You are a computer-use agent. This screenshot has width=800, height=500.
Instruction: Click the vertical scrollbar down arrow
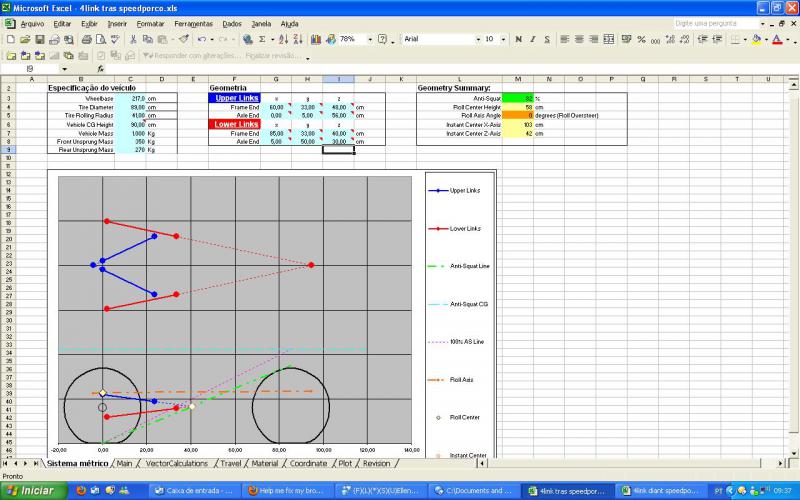[793, 453]
